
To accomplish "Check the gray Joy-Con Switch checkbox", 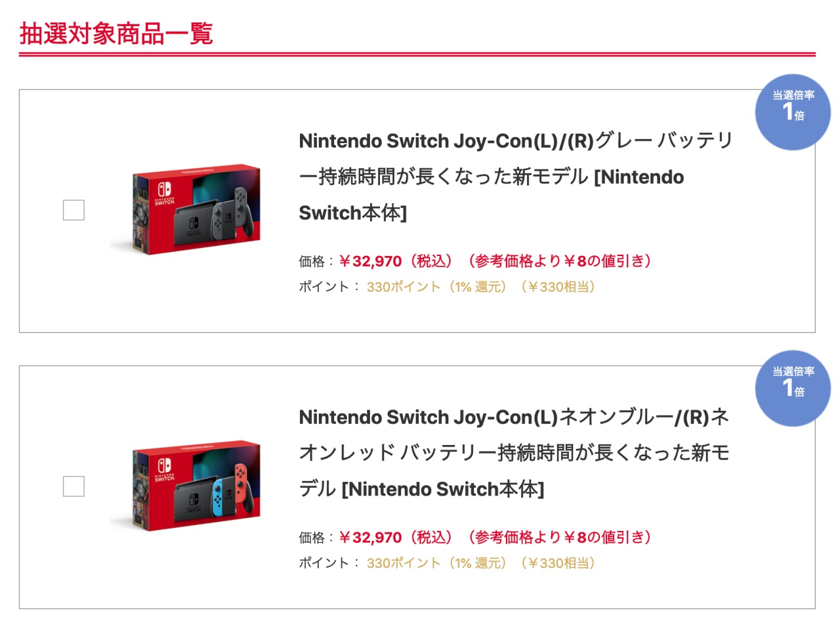I will (73, 210).
